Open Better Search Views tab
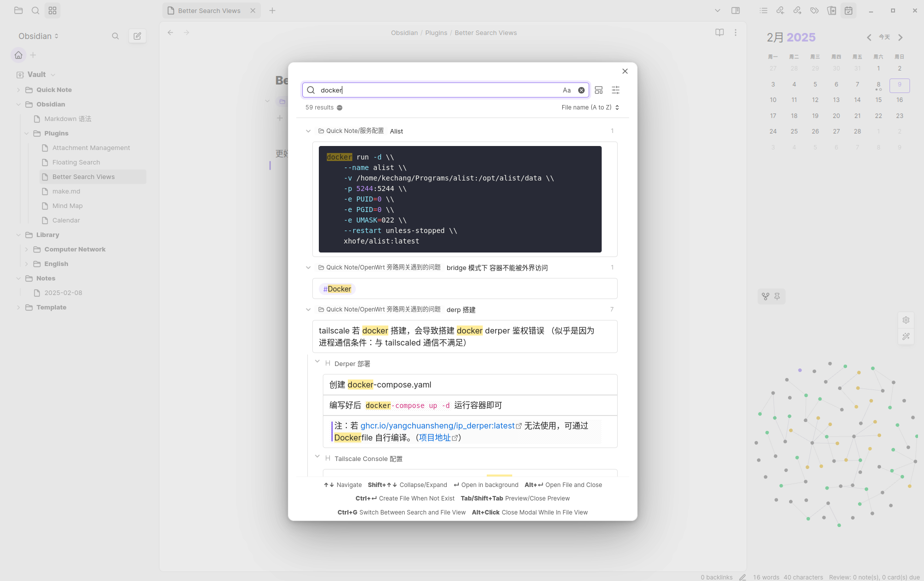Viewport: 924px width, 581px height. (209, 10)
